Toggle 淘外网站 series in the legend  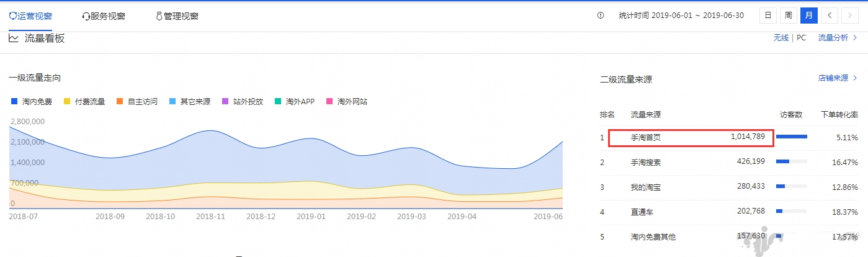347,101
